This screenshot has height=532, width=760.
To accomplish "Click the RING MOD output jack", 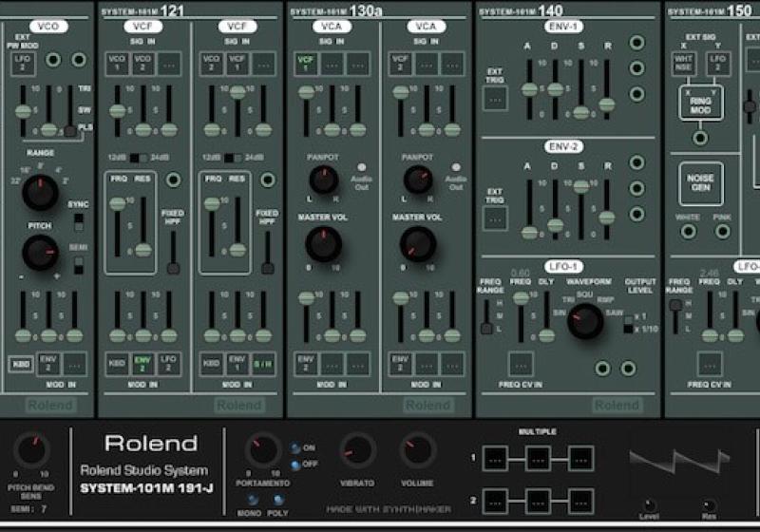I will (700, 138).
